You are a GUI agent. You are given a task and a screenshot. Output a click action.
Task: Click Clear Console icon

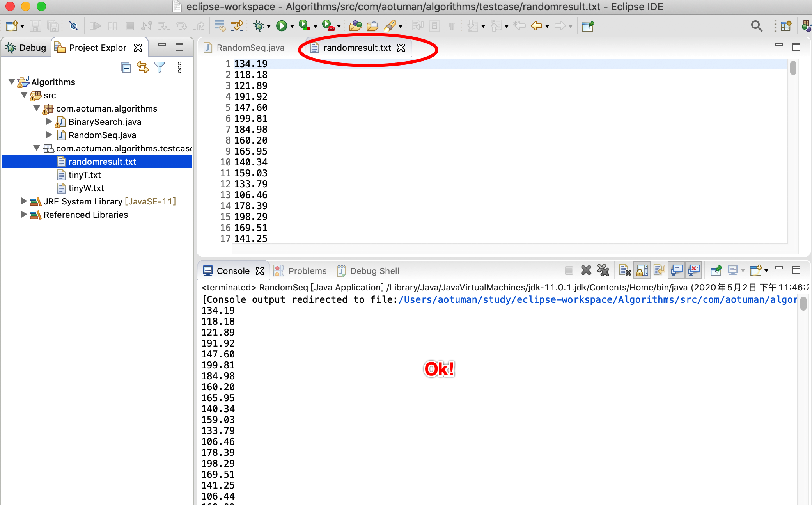[624, 270]
